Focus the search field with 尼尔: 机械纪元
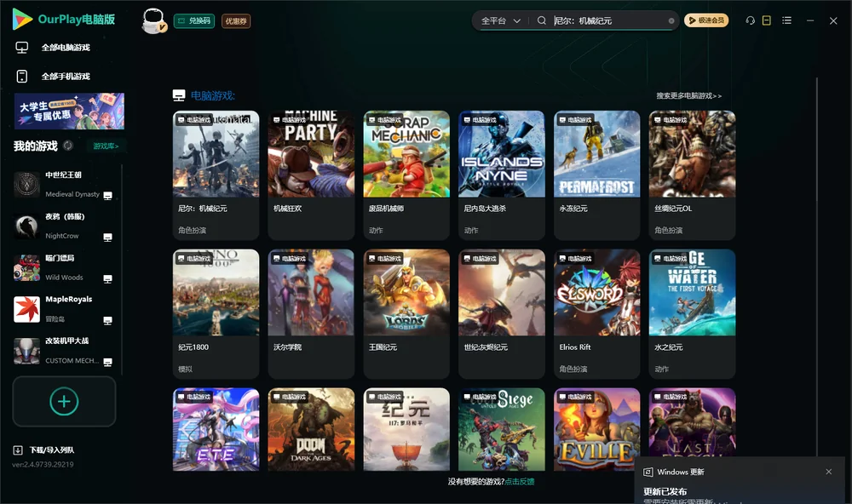The image size is (852, 504). [x=608, y=20]
